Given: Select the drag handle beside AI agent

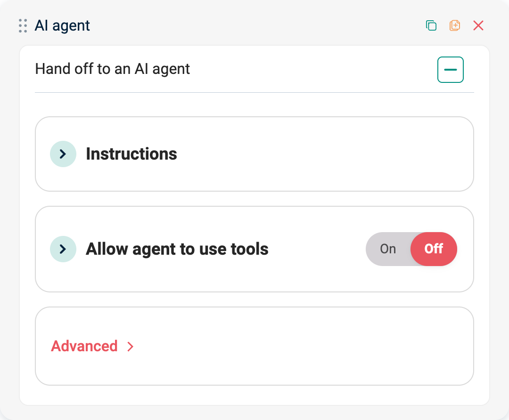Looking at the screenshot, I should point(22,25).
